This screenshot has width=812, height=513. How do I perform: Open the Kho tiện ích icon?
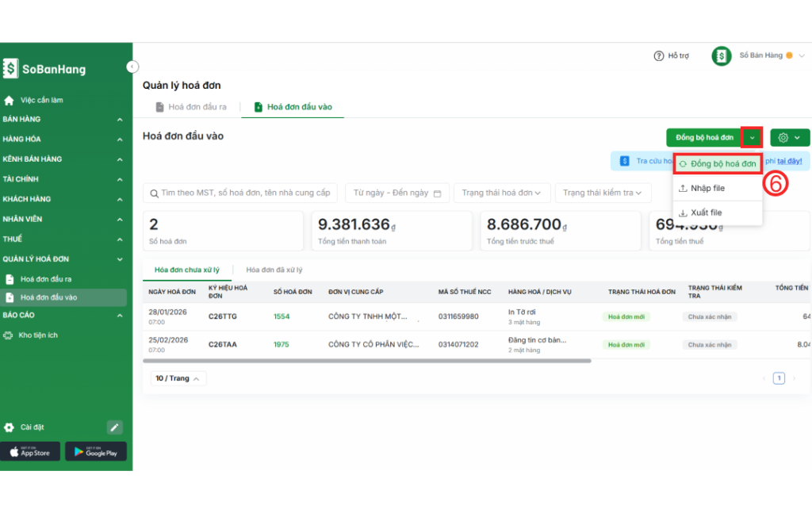click(x=10, y=335)
